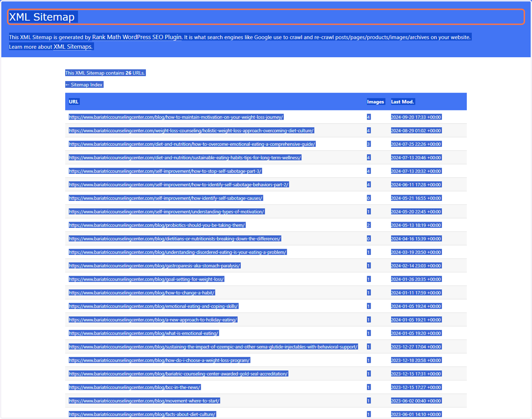Click the 'contains 26 URLs' summary text
The image size is (532, 419).
tap(106, 73)
